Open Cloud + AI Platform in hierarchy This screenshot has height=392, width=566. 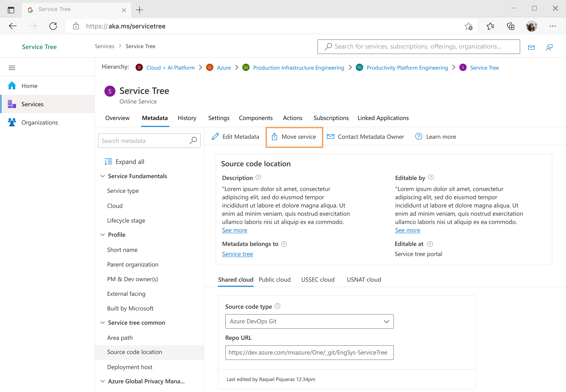170,68
